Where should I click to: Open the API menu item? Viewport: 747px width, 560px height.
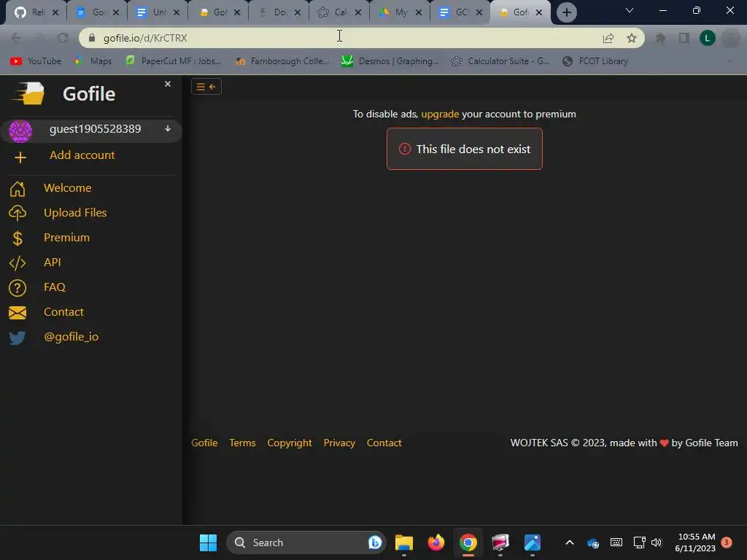[53, 262]
